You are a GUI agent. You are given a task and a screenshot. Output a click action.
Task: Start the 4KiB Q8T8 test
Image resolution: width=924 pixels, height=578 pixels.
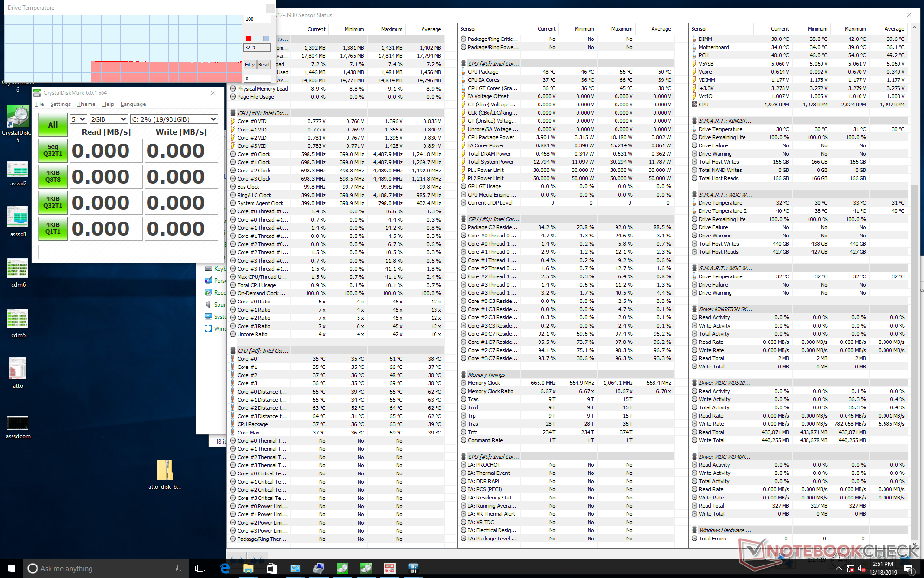[x=53, y=176]
